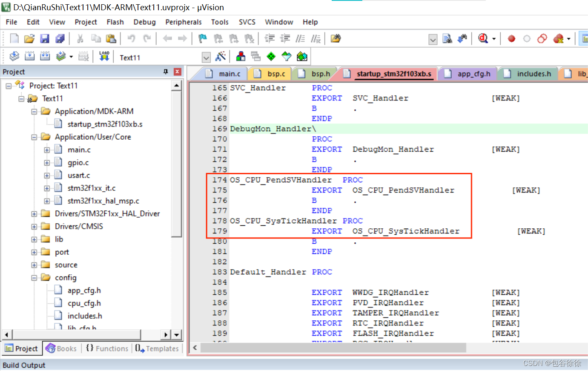588x371 pixels.
Task: Show the Templates panel tab
Action: [157, 348]
